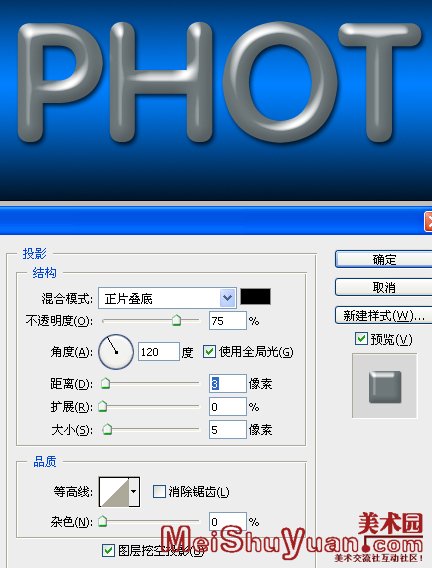Toggle 图层挖空投影 knockout checkbox
This screenshot has width=432, height=568.
(x=108, y=551)
